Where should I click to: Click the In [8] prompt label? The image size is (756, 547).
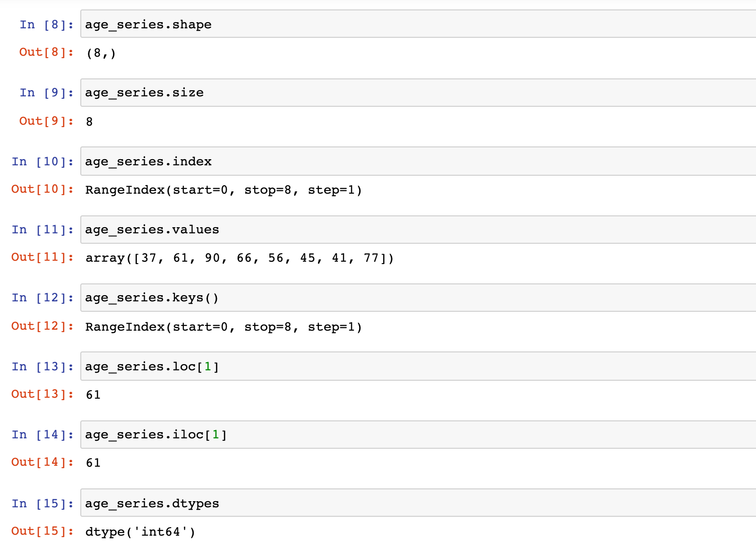point(47,25)
